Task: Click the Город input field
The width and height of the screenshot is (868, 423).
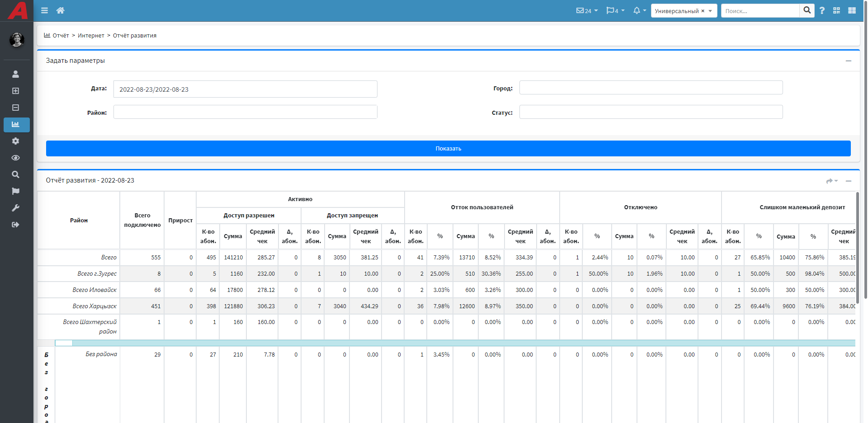Action: 651,88
